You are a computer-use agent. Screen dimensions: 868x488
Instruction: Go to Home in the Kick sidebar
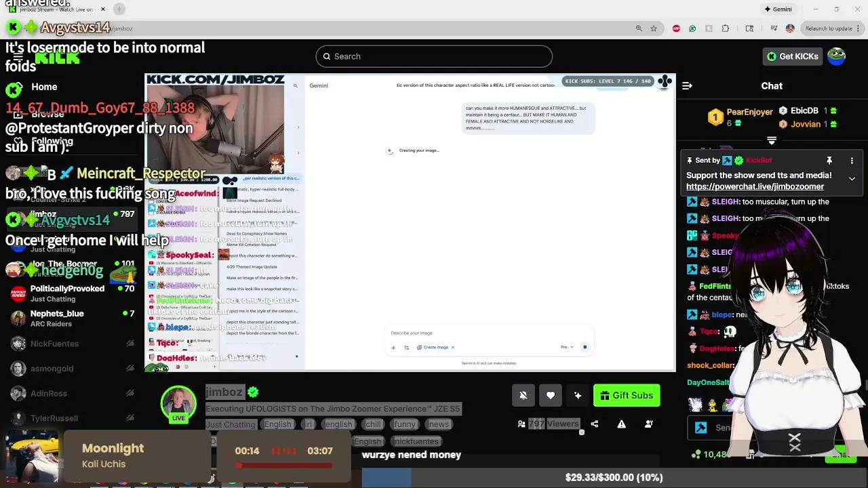43,87
